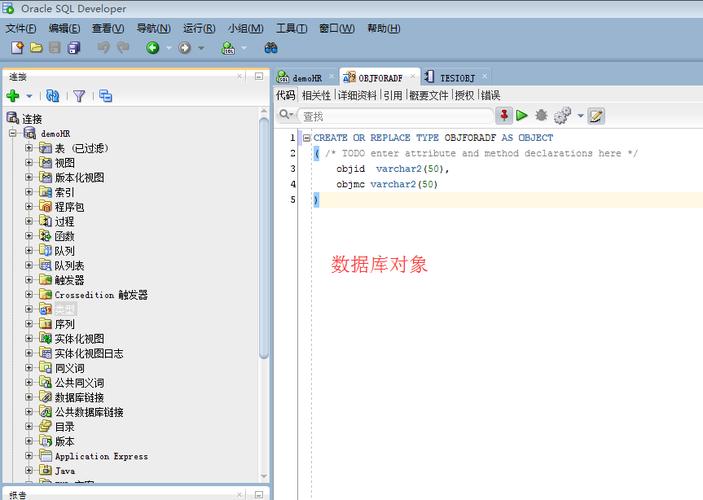Open the Back arrow history dropdown
This screenshot has width=703, height=500.
click(x=169, y=48)
